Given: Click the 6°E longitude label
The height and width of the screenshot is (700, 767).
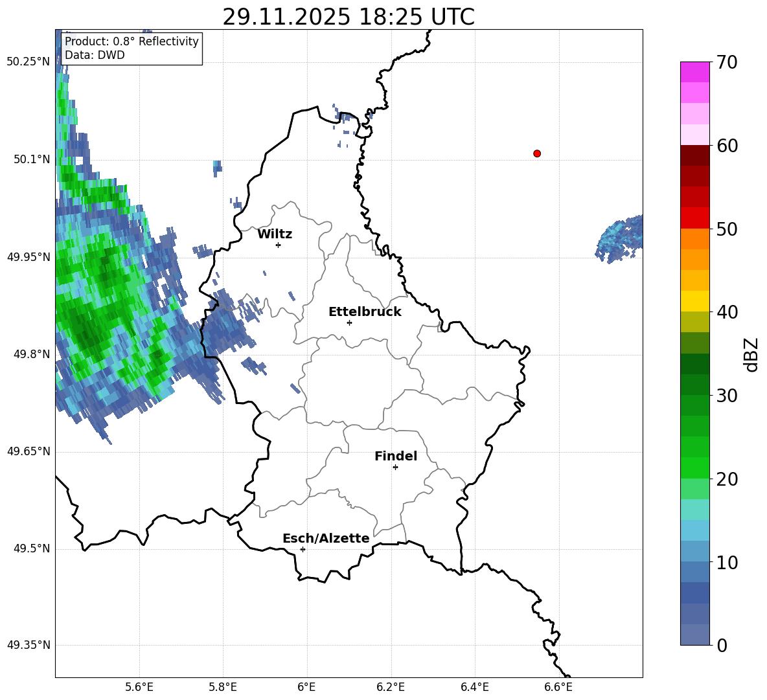Looking at the screenshot, I should coord(306,687).
